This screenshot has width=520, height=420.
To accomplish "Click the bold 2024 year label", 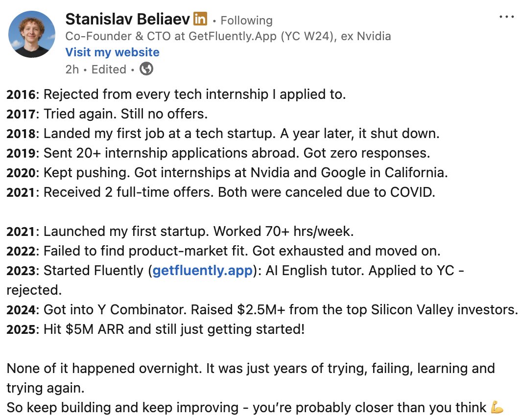I will 22,309.
